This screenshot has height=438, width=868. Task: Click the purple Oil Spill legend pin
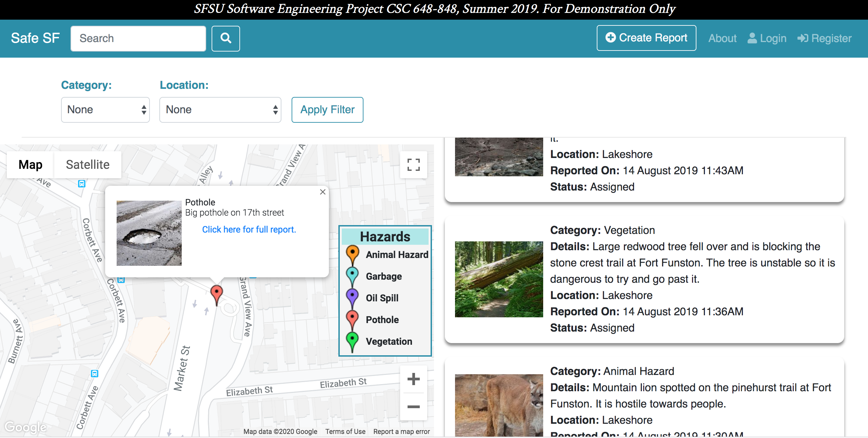pos(353,298)
